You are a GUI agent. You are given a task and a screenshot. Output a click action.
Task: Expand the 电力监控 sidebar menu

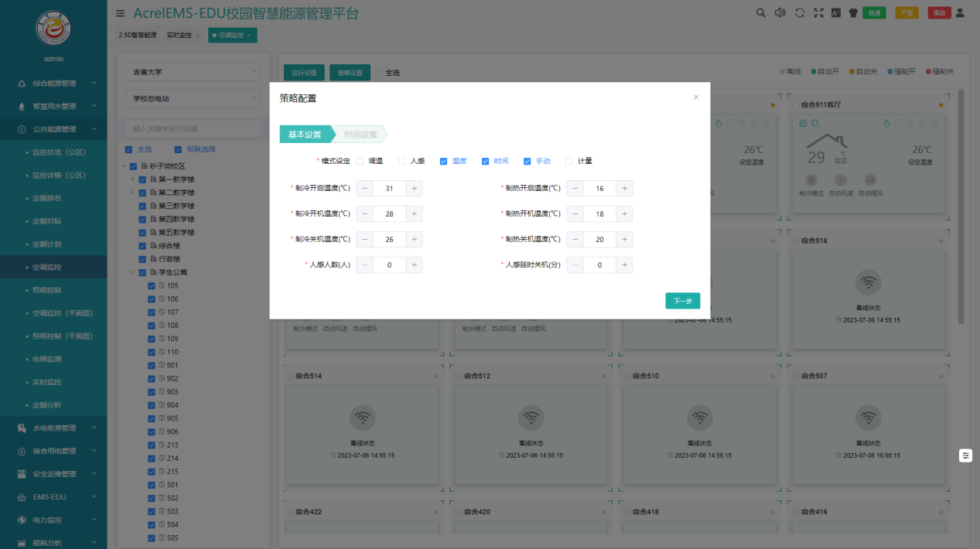tap(53, 520)
